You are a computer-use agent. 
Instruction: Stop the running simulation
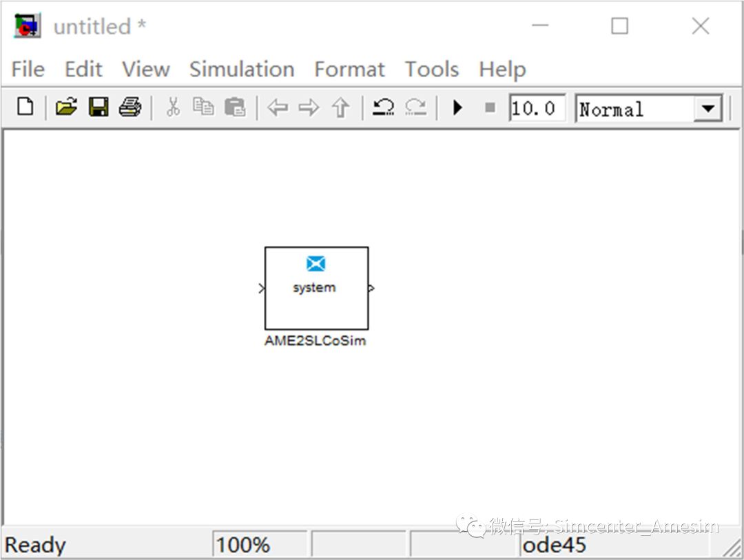point(490,108)
